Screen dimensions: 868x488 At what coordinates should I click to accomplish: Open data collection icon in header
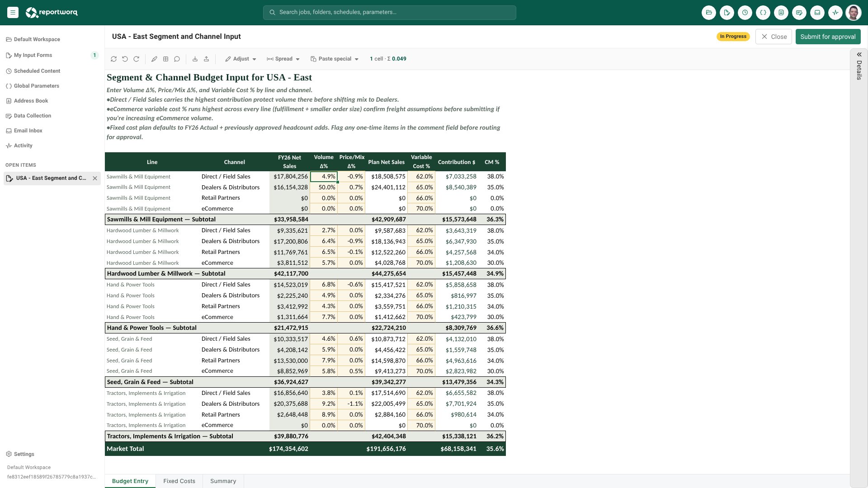point(799,13)
